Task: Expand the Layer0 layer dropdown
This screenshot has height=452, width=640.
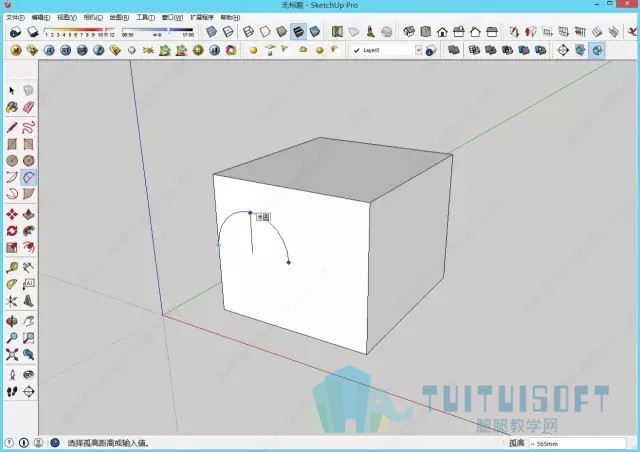Action: [418, 50]
